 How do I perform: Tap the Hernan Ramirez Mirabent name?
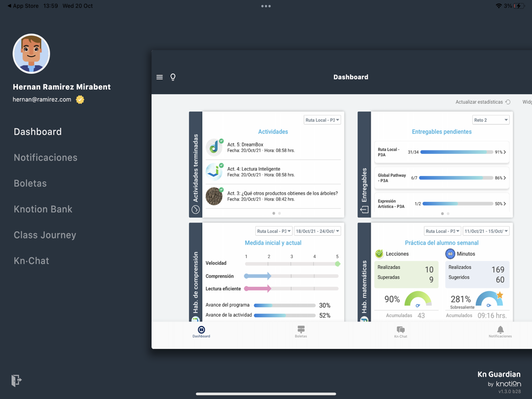click(x=62, y=87)
